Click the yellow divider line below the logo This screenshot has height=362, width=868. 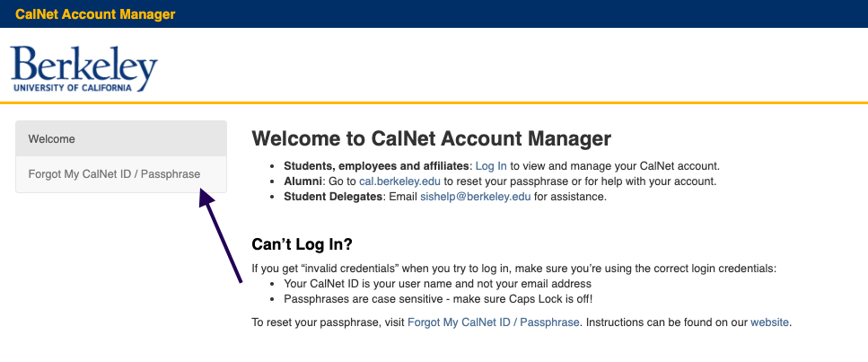point(434,102)
